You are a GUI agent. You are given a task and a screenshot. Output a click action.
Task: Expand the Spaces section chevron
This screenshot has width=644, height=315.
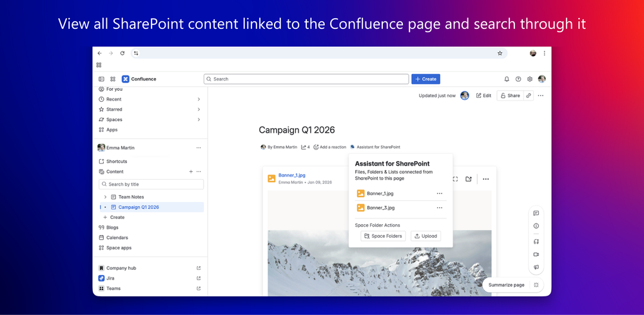[199, 120]
